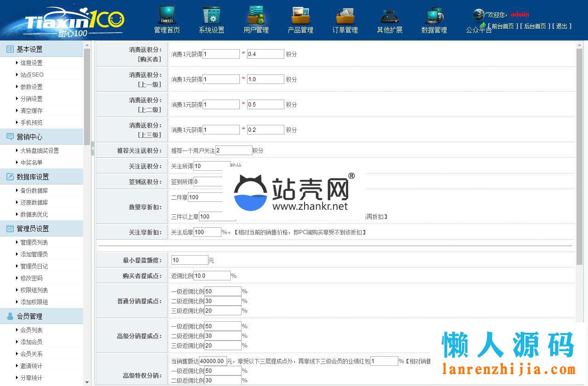588x386 pixels.
Task: Select 管理员列表 in the sidebar menu
Action: point(34,242)
